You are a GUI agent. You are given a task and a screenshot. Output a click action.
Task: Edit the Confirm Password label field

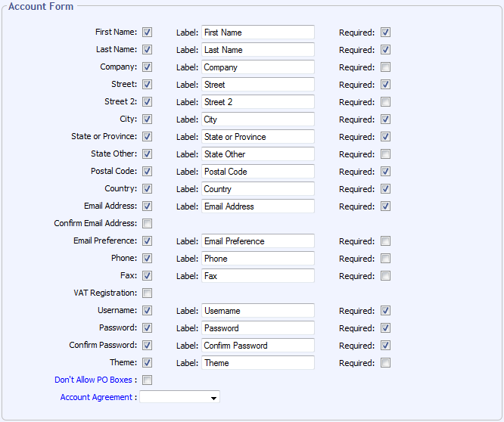pos(257,346)
